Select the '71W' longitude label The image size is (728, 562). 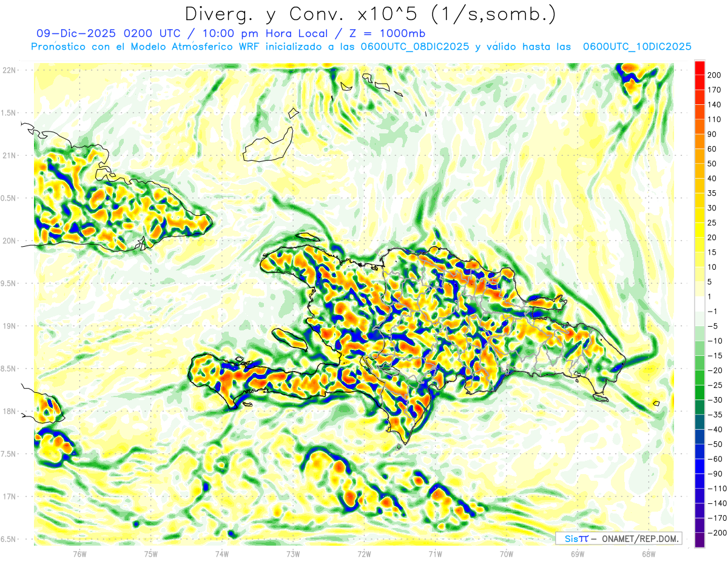(x=435, y=554)
